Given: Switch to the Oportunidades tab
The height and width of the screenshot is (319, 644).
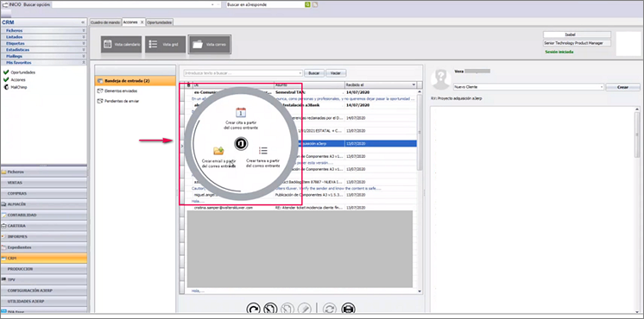Looking at the screenshot, I should [160, 22].
